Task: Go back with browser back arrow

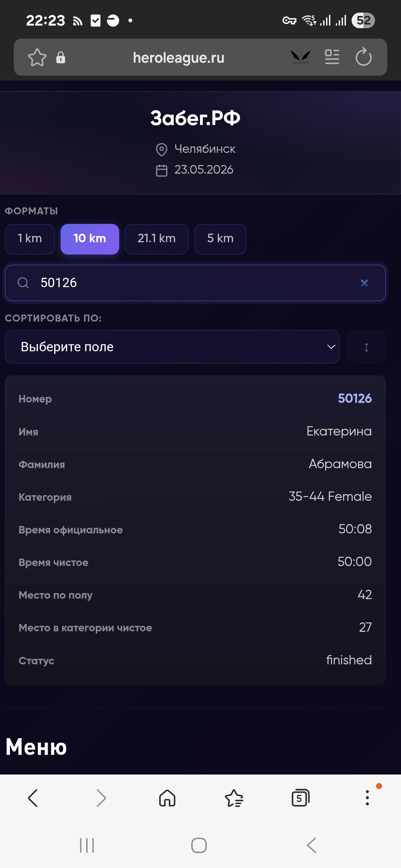Action: [x=33, y=798]
